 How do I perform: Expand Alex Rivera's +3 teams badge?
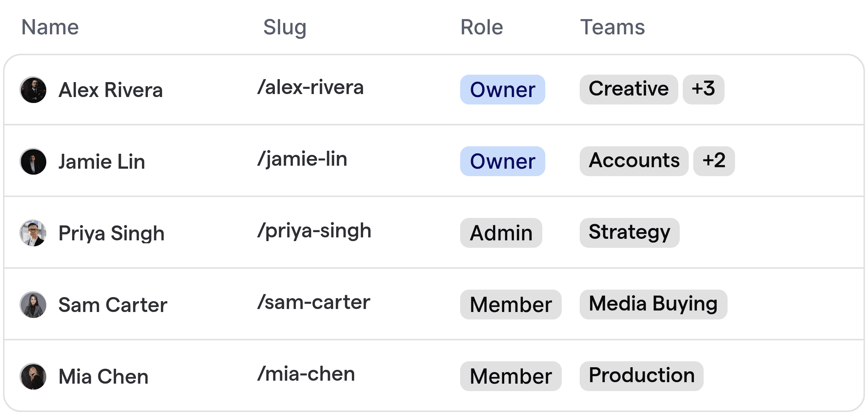[703, 90]
